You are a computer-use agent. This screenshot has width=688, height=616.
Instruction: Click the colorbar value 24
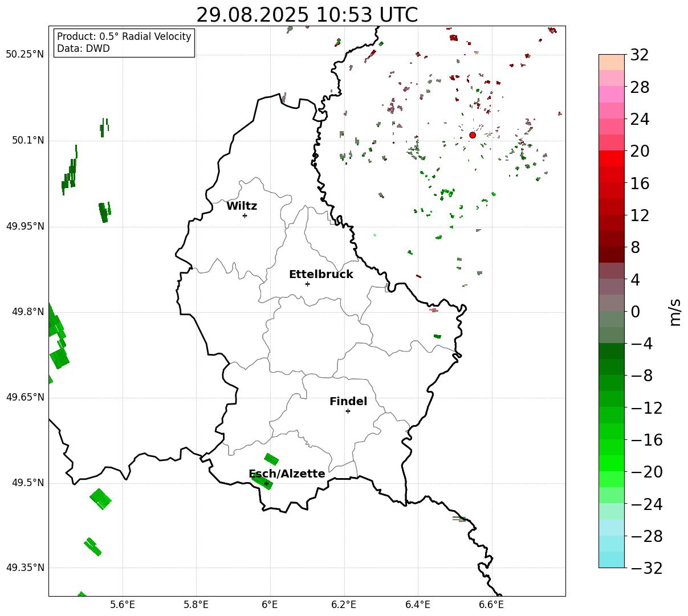tap(640, 120)
